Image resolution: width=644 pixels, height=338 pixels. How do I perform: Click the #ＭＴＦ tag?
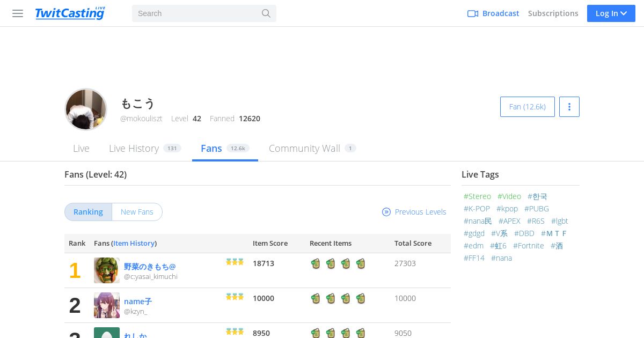tap(554, 233)
